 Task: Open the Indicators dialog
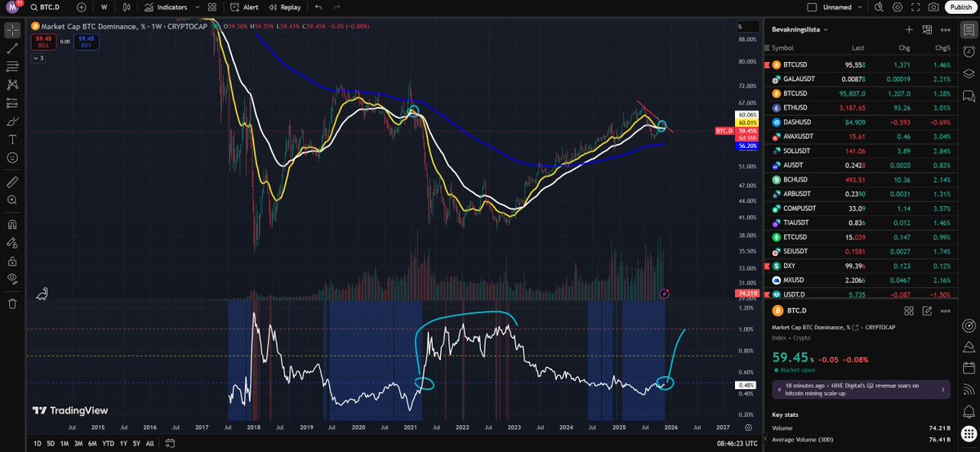166,7
